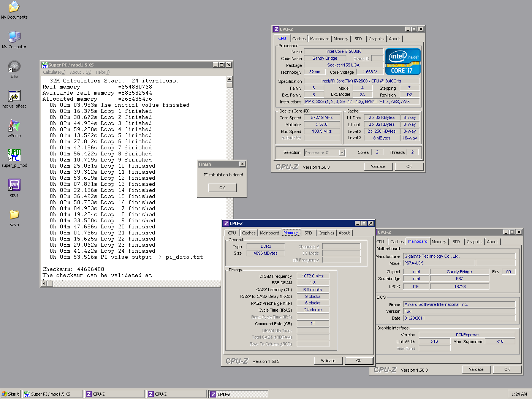Click the active CPU-Z taskbar button
Image resolution: width=532 pixels, height=399 pixels.
pyautogui.click(x=239, y=394)
